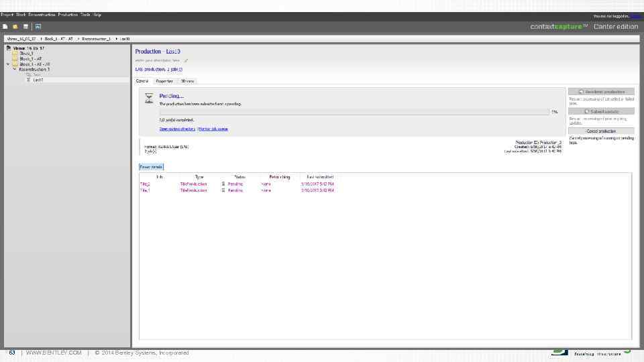
Task: Click the Open project folder icon
Action: pyautogui.click(x=15, y=27)
